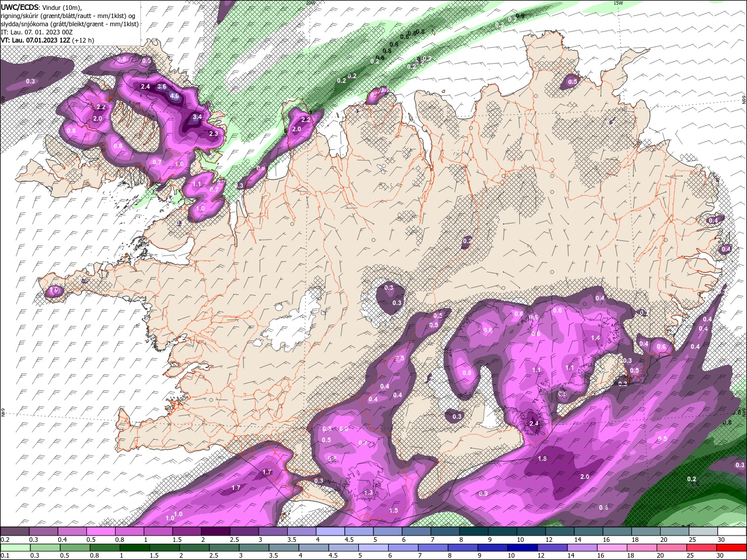Click the 'VT: Lau. 07.01.2023 12Z' valid time
This screenshot has width=747, height=560.
point(35,40)
